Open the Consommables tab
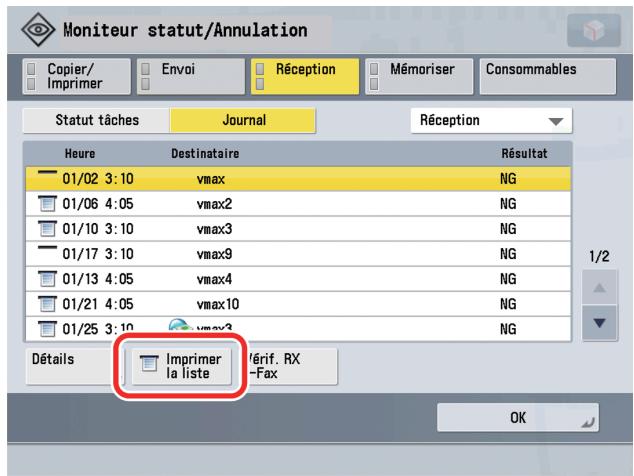The width and height of the screenshot is (634, 476). point(548,76)
